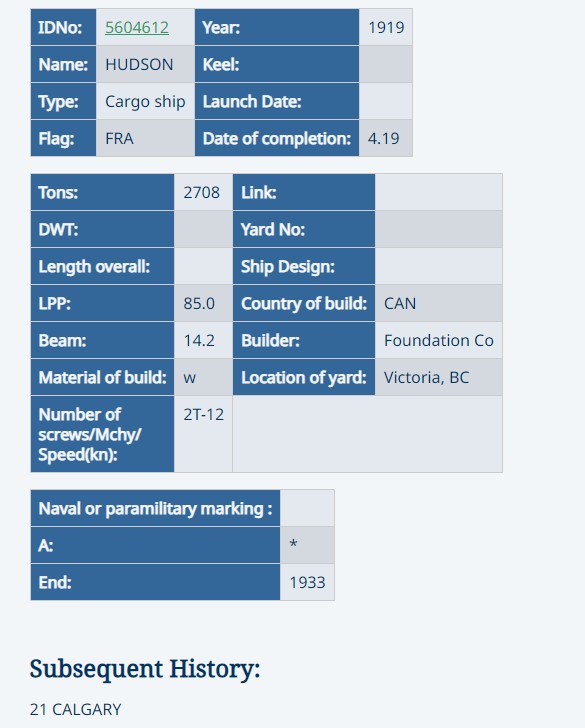The height and width of the screenshot is (728, 585).
Task: Click the Foundation Co builder value
Action: [439, 340]
